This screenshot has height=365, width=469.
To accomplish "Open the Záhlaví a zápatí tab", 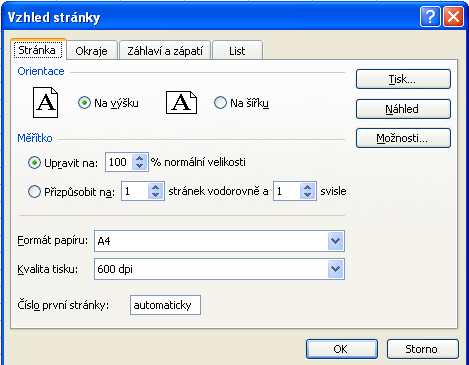I will pos(165,51).
